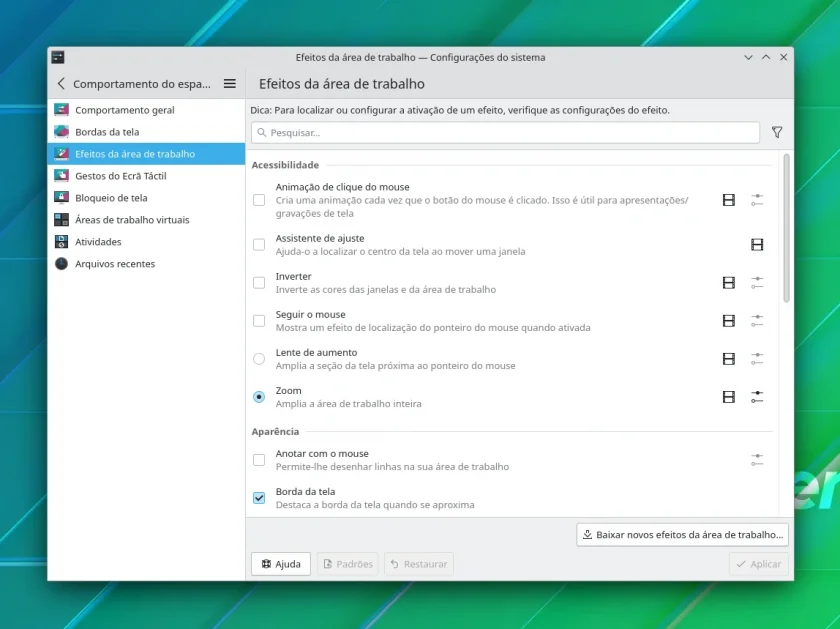
Task: Select the Zoom radio button
Action: [x=259, y=397]
